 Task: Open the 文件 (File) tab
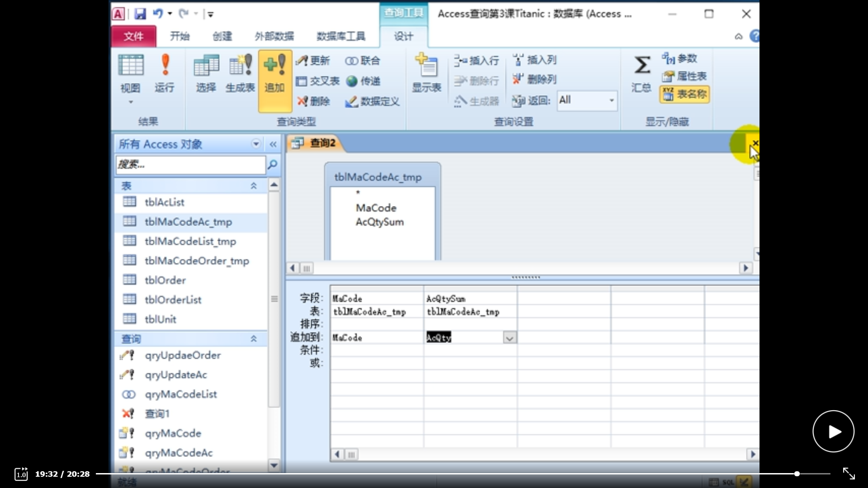click(x=133, y=36)
